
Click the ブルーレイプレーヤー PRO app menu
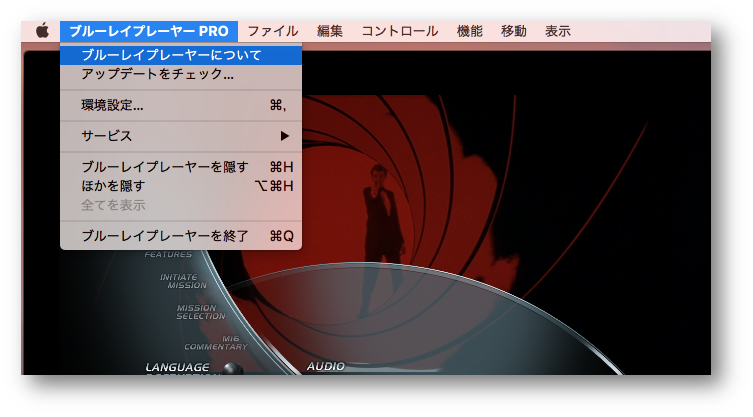click(149, 31)
